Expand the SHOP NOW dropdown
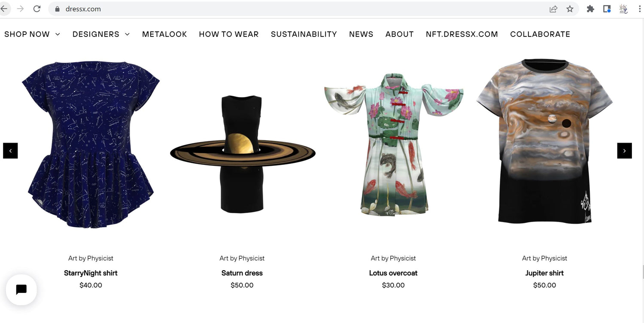 coord(32,34)
